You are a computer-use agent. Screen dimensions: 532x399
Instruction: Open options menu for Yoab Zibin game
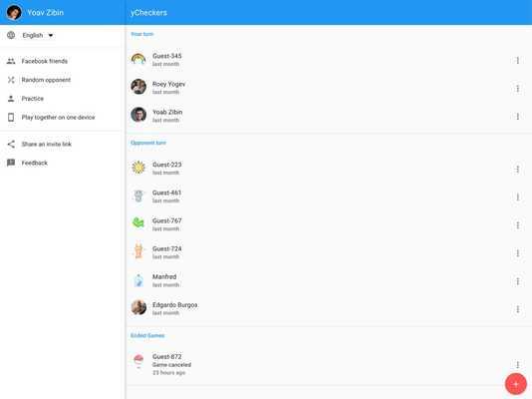coord(517,117)
